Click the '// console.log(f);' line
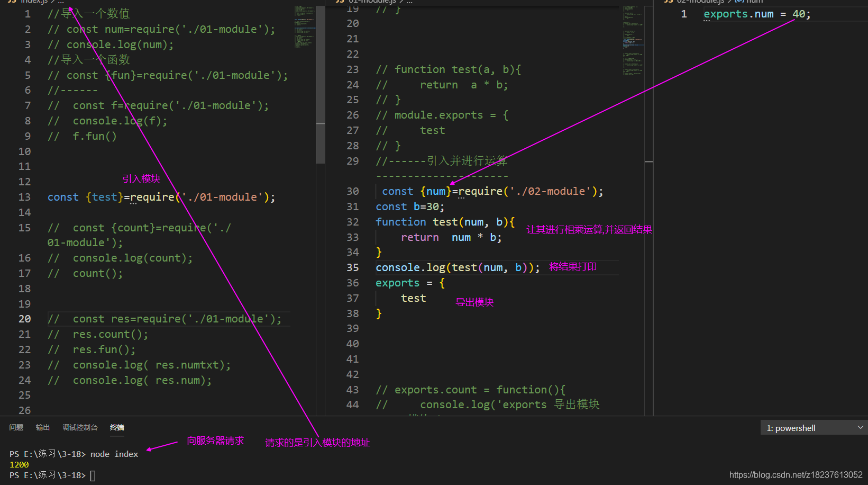 tap(107, 121)
